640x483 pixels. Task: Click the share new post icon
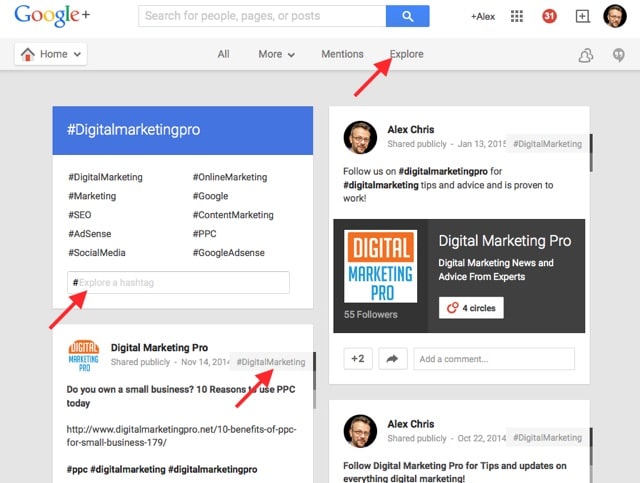[583, 17]
